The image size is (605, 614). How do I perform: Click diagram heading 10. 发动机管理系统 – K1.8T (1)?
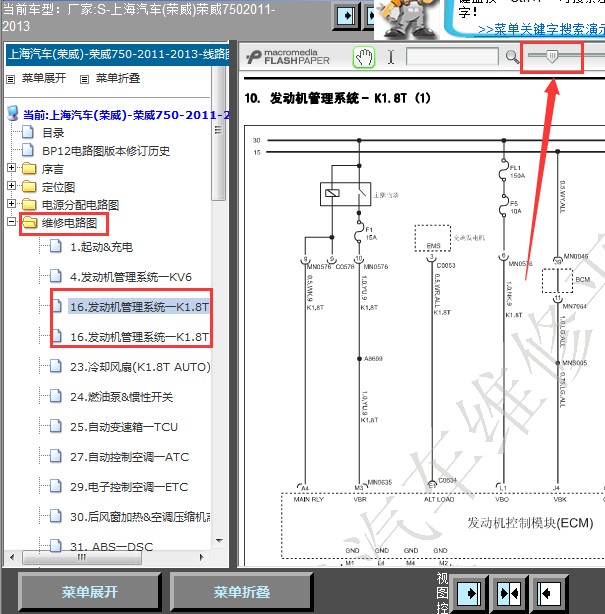tap(337, 98)
